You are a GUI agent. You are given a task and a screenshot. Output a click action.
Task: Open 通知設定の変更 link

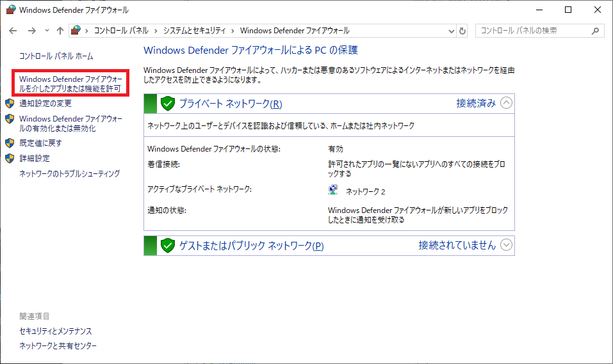45,104
